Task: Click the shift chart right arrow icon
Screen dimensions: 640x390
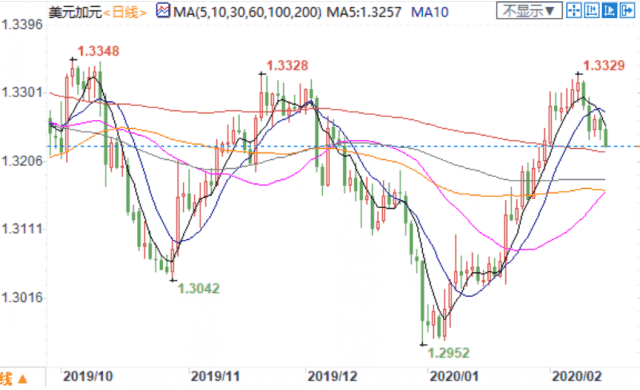Action: pyautogui.click(x=627, y=11)
